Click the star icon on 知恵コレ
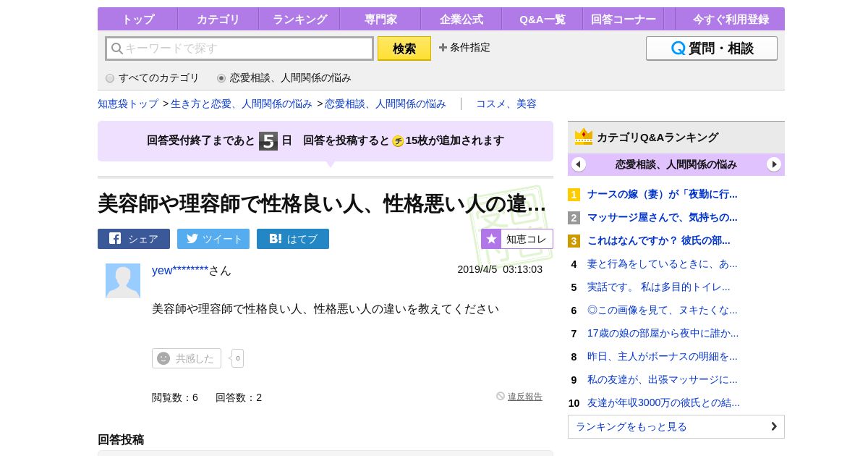Image resolution: width=868 pixels, height=456 pixels. pyautogui.click(x=491, y=239)
